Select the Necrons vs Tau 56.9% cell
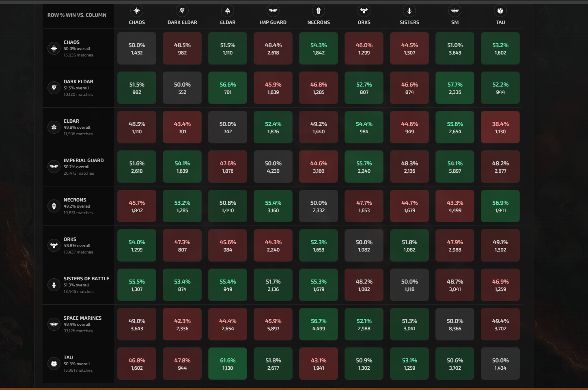This screenshot has height=390, width=588. tap(500, 206)
